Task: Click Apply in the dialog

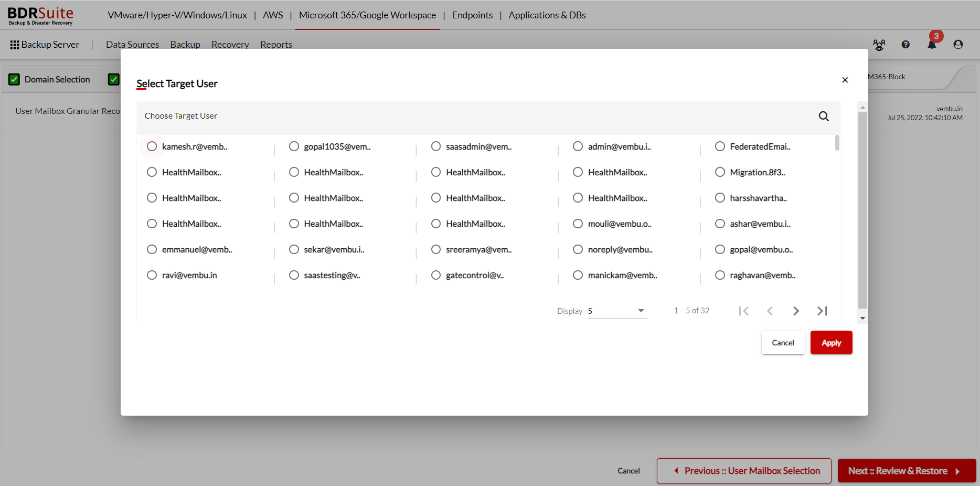Action: [x=831, y=343]
